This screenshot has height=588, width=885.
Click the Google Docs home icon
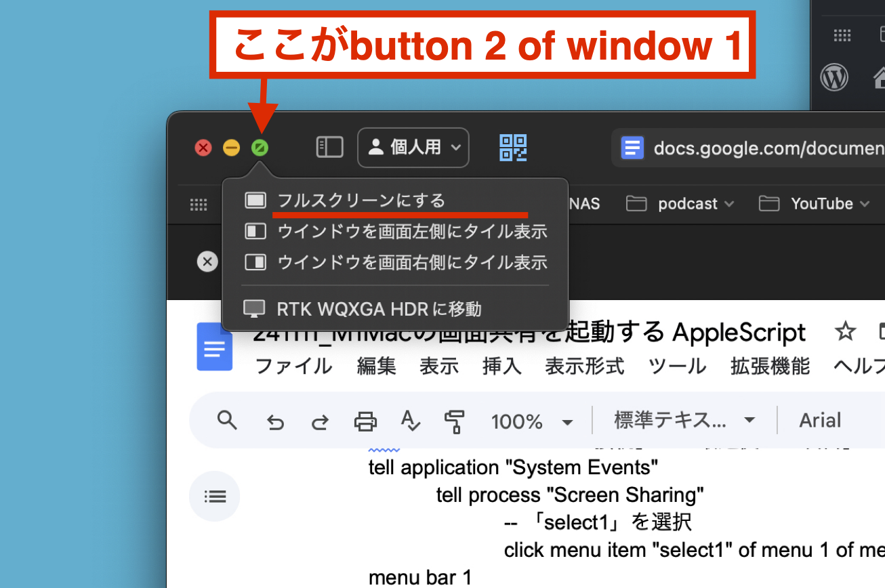pos(214,348)
